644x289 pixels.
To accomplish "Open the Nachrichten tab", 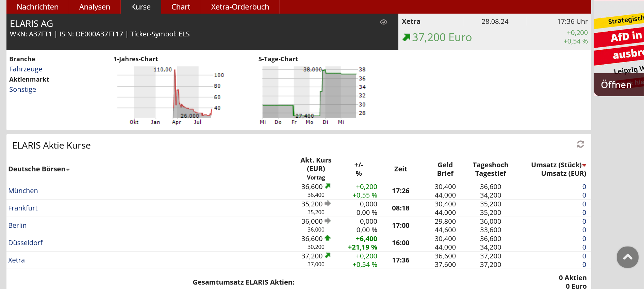I will click(37, 7).
